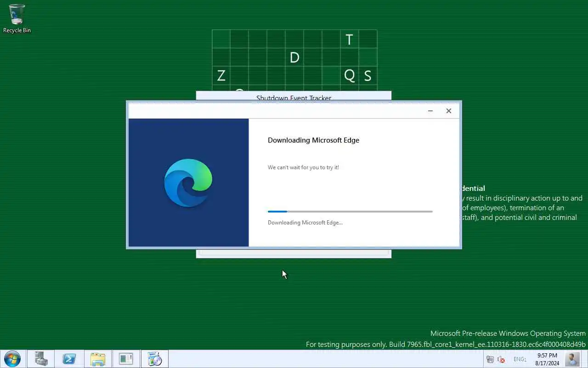Open the Recycle Bin desktop icon
Image resolution: width=588 pixels, height=368 pixels.
pyautogui.click(x=17, y=18)
